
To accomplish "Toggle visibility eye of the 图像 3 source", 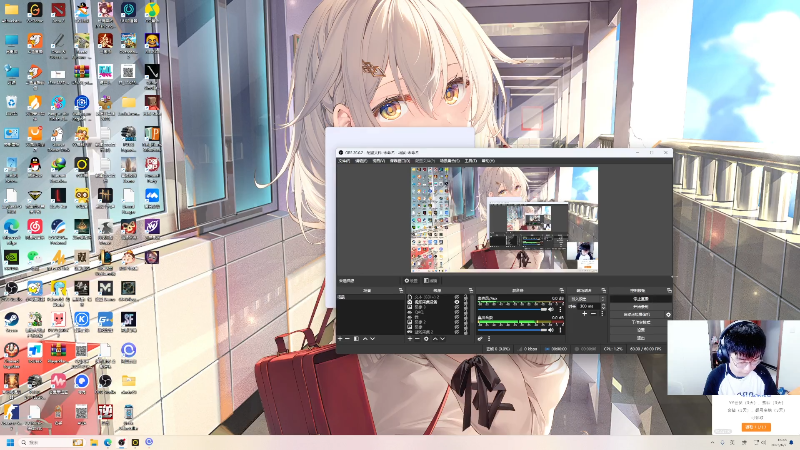I will (x=457, y=307).
